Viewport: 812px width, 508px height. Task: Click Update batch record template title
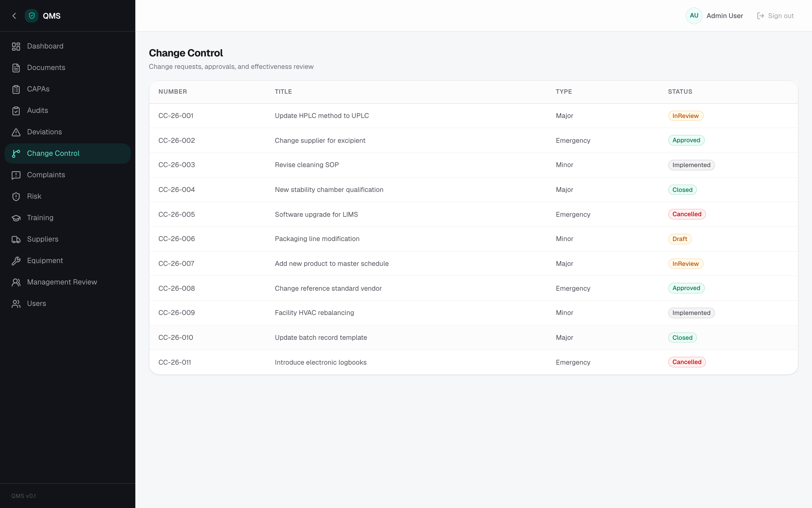coord(321,338)
